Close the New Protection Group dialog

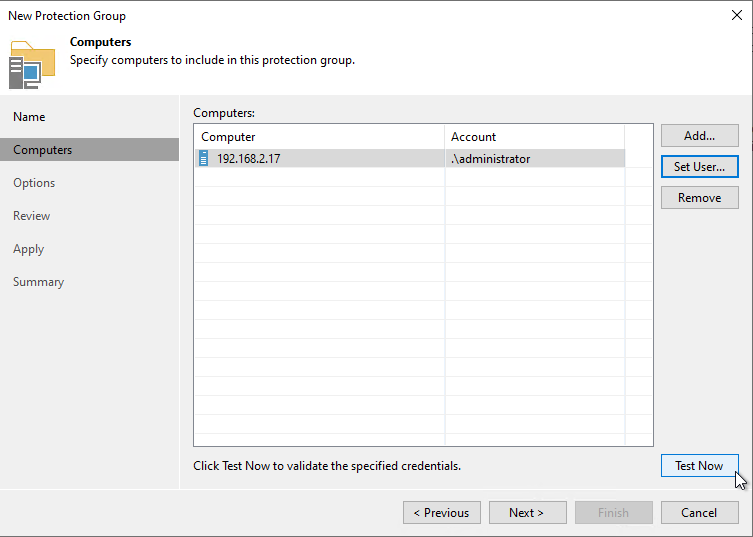[x=737, y=15]
